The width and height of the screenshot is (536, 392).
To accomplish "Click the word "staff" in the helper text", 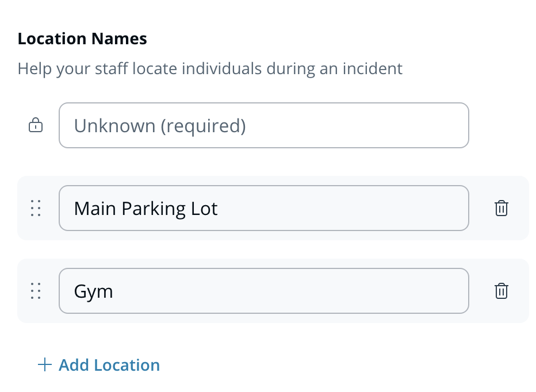I will (x=112, y=69).
